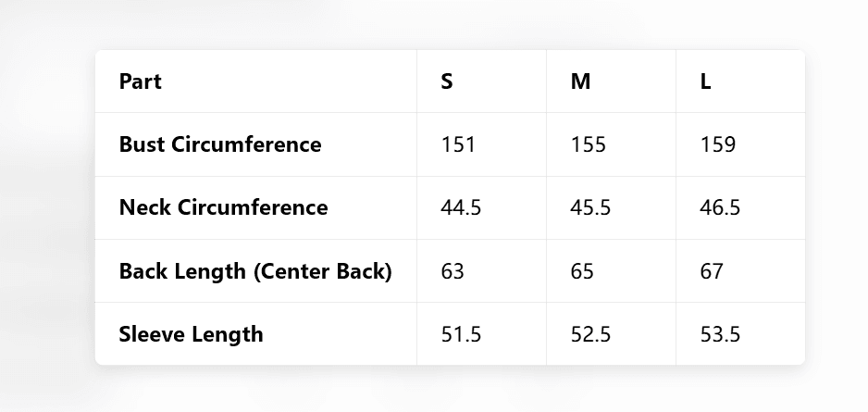Click the Neck Circumference row label
Screen dimensions: 868x412
[x=223, y=207]
